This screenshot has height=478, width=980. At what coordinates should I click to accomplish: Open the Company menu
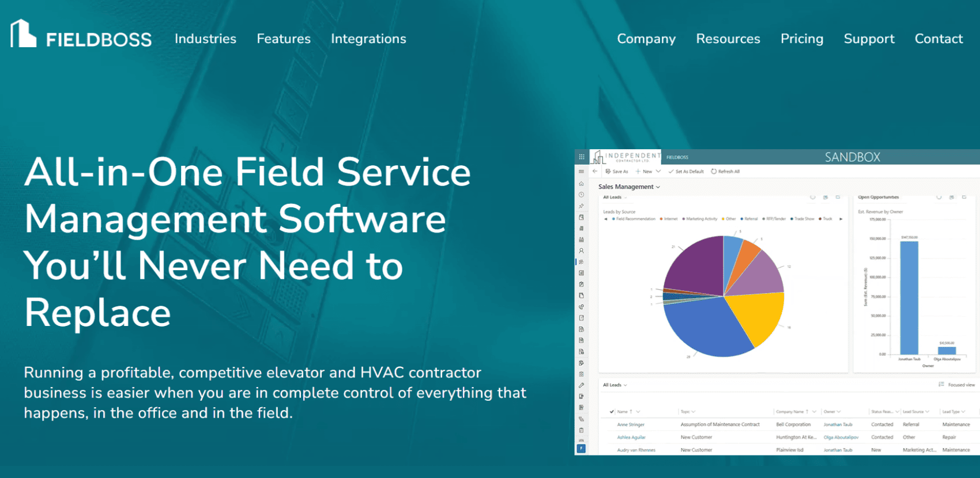pyautogui.click(x=646, y=39)
